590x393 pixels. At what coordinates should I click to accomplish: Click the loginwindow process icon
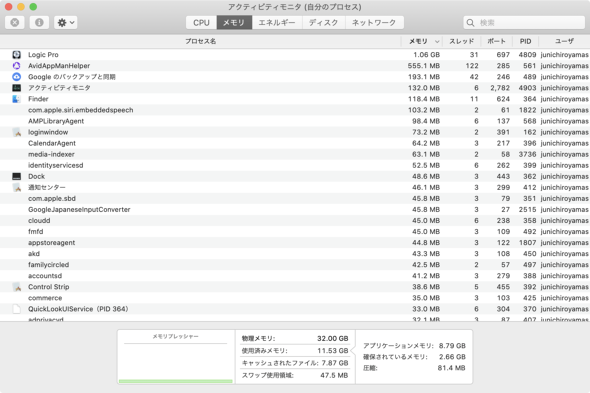point(17,132)
